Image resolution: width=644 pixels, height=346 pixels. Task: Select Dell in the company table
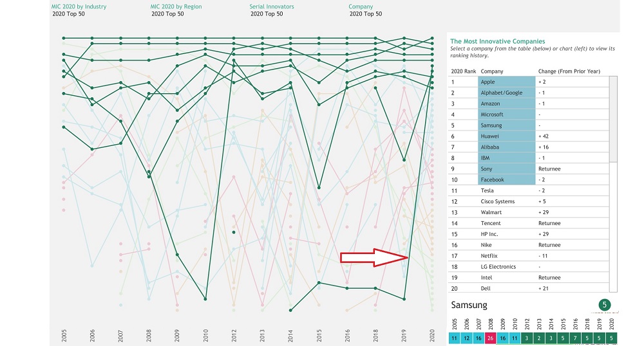506,288
